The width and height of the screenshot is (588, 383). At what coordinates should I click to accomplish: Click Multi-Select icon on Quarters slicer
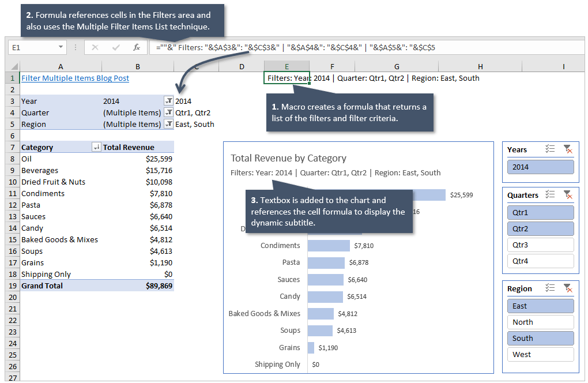[549, 195]
